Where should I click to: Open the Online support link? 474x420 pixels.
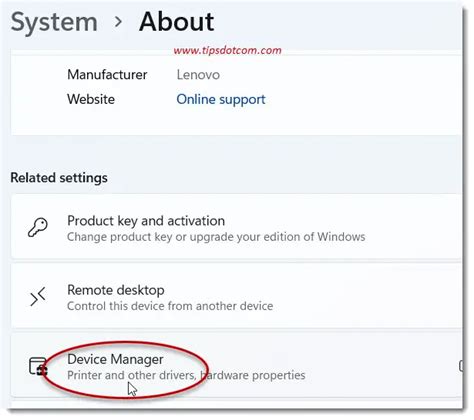point(221,99)
